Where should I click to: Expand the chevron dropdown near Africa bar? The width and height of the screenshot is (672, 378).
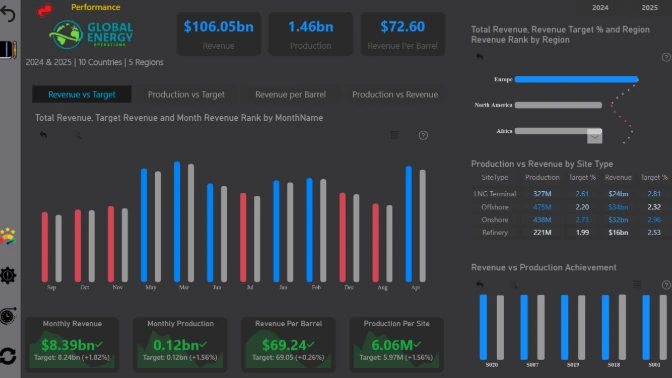(594, 137)
